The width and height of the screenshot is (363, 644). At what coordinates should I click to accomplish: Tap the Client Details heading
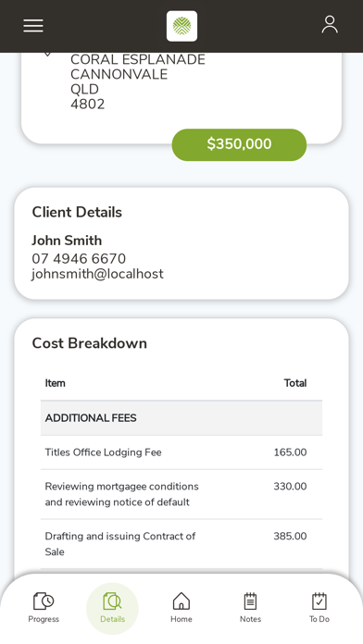point(77,212)
